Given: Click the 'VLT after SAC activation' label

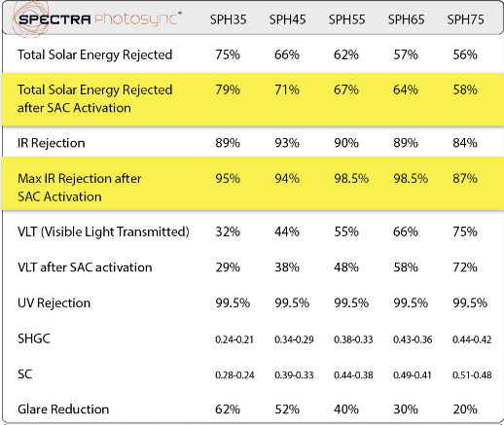Looking at the screenshot, I should (85, 267).
